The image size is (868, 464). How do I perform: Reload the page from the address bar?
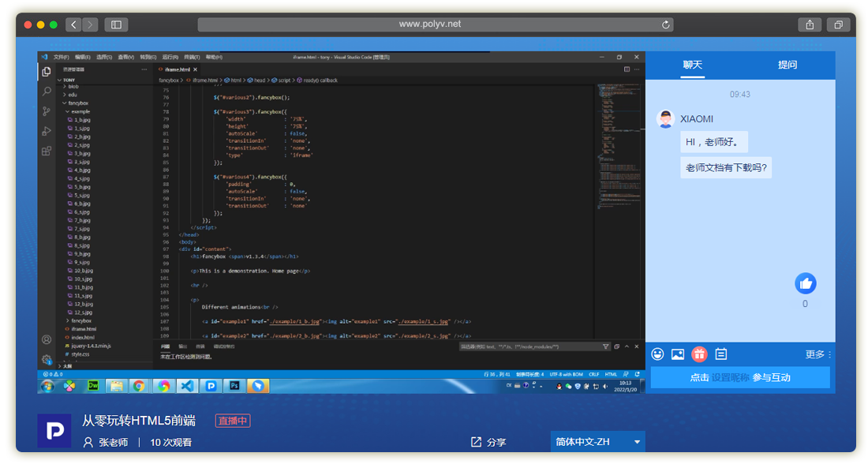click(x=666, y=24)
